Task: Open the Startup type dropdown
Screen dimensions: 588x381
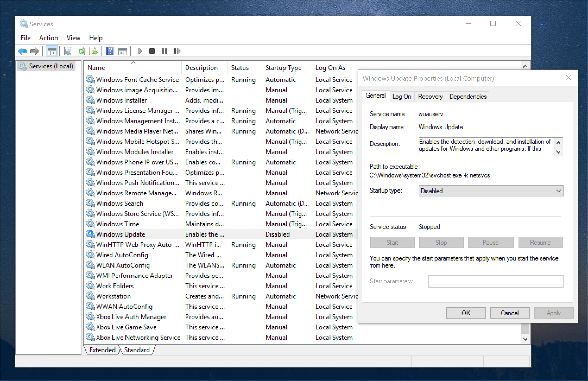Action: pos(491,191)
